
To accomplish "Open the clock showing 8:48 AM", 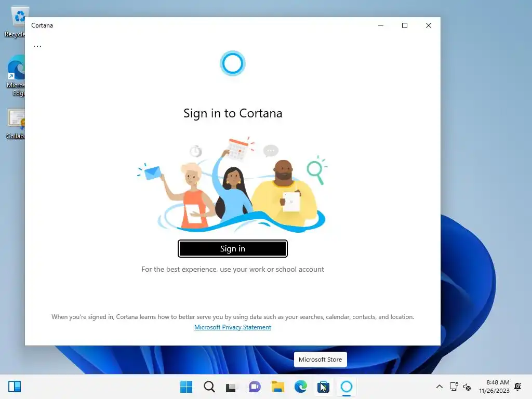I will coord(494,387).
